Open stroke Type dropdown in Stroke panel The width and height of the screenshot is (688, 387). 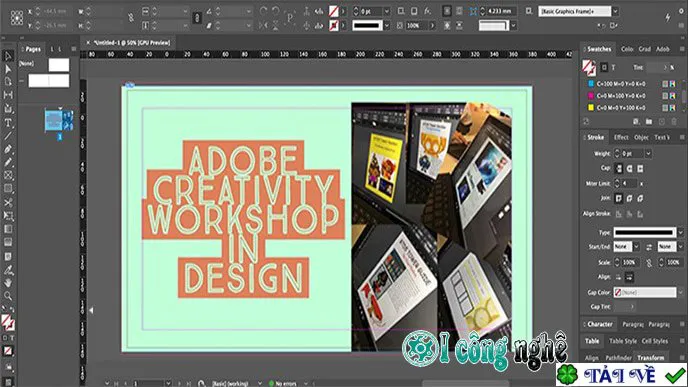[x=681, y=232]
